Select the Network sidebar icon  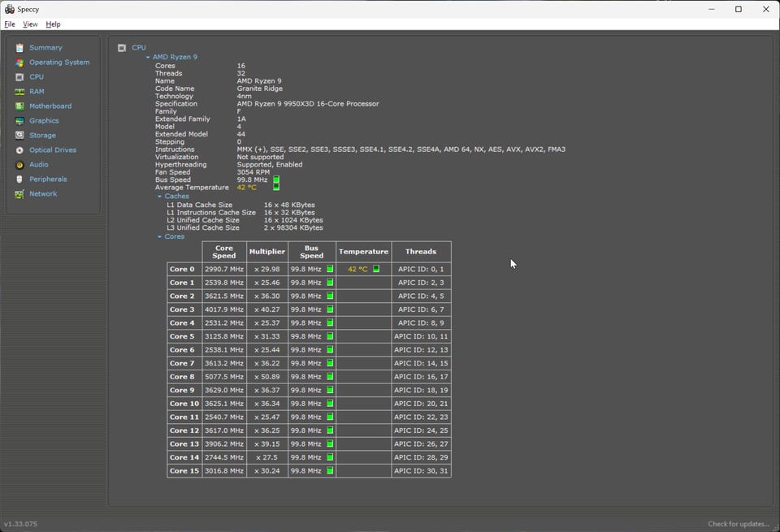19,194
